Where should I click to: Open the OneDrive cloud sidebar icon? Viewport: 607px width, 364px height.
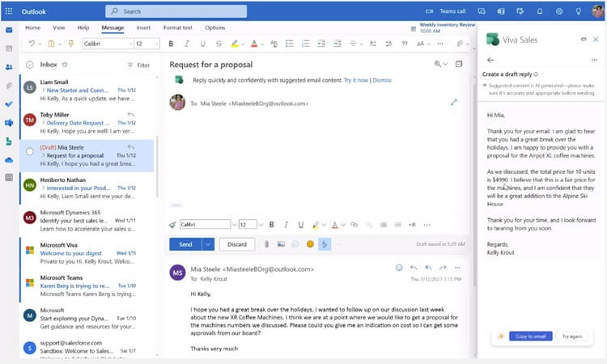point(9,160)
